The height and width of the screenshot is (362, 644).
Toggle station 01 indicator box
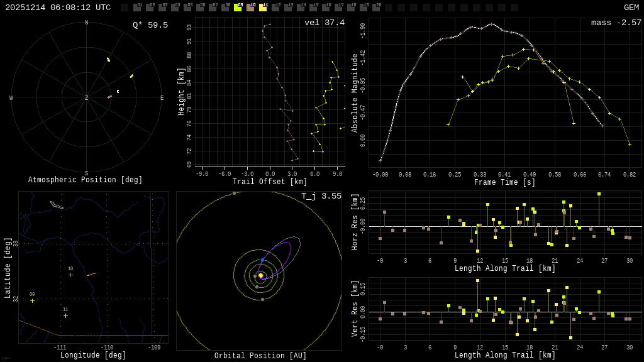(137, 8)
